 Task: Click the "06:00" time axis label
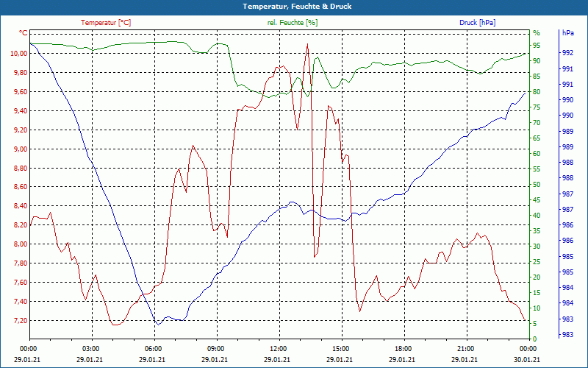pyautogui.click(x=152, y=348)
